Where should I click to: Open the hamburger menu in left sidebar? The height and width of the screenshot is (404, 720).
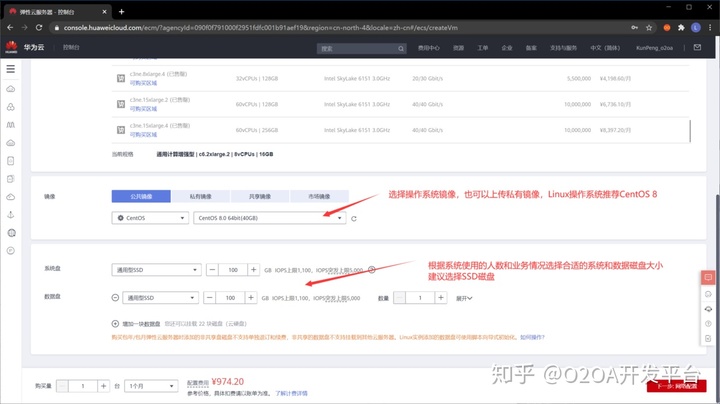(x=11, y=69)
